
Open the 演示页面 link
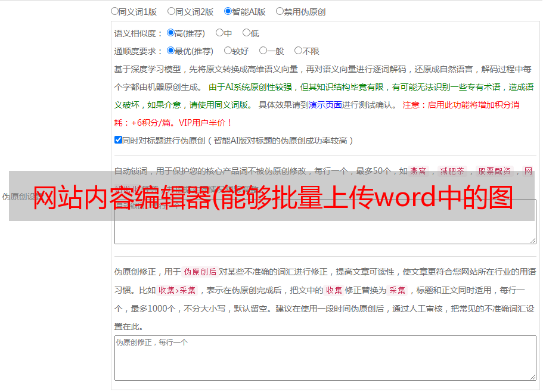(325, 105)
